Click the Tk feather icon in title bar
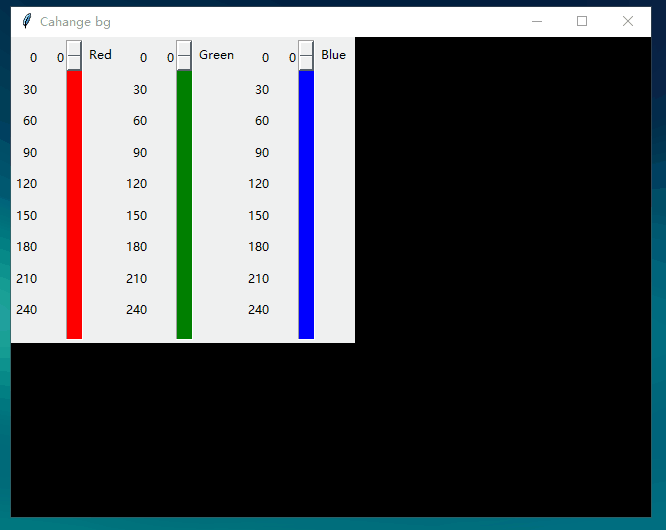 27,21
